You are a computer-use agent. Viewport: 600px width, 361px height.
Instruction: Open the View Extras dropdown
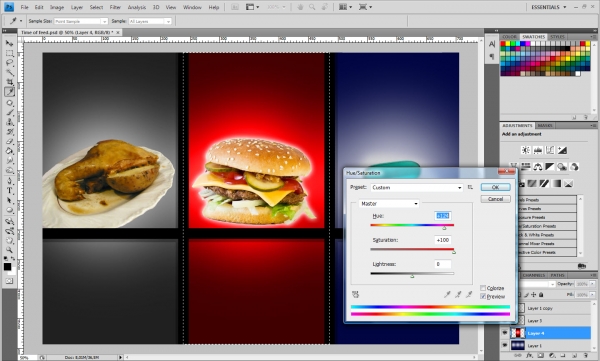[x=252, y=7]
